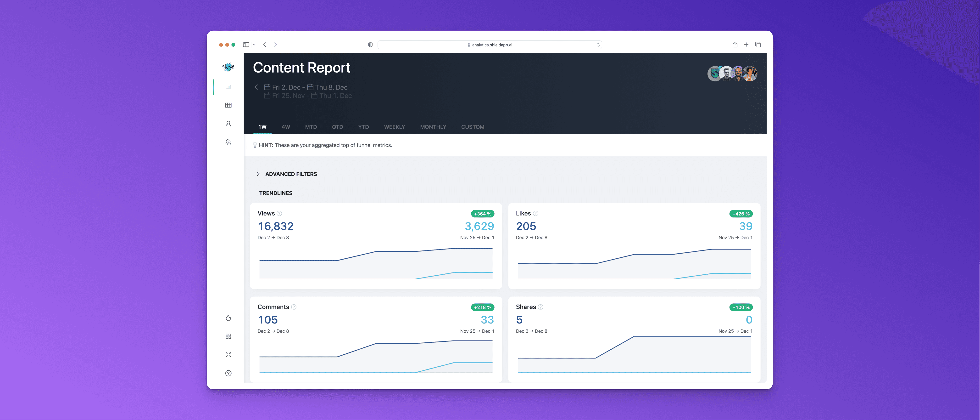The image size is (980, 420).
Task: Select the YTD report tab
Action: pyautogui.click(x=363, y=127)
